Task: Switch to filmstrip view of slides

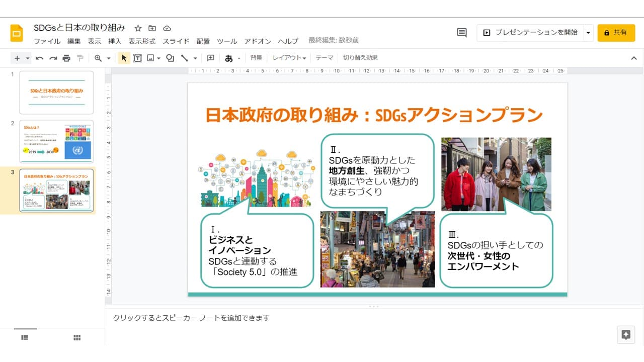Action: point(25,338)
